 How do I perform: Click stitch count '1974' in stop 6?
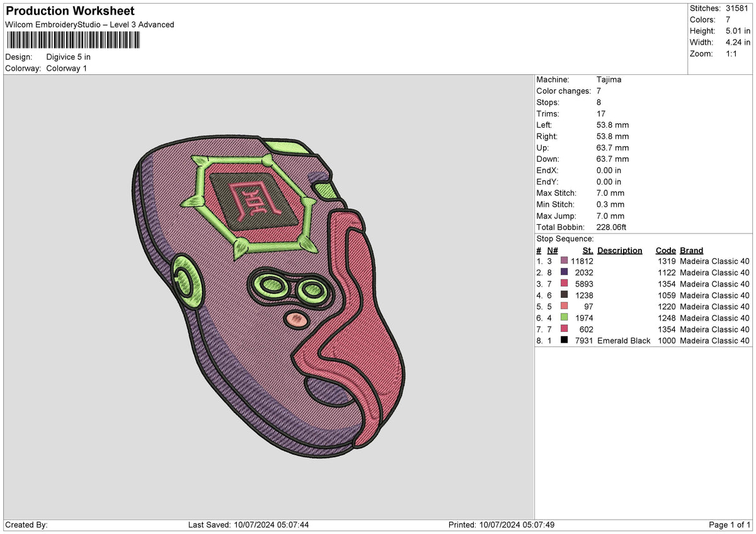[x=584, y=318]
